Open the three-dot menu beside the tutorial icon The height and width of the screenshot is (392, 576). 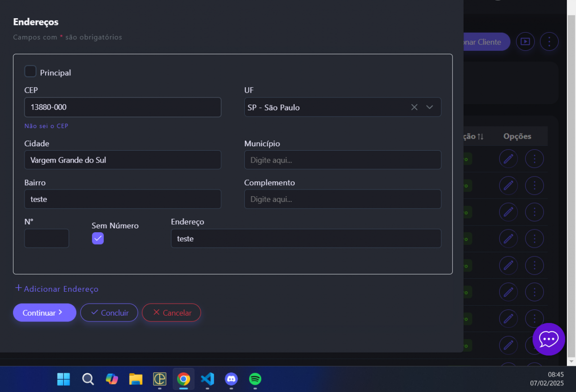549,42
